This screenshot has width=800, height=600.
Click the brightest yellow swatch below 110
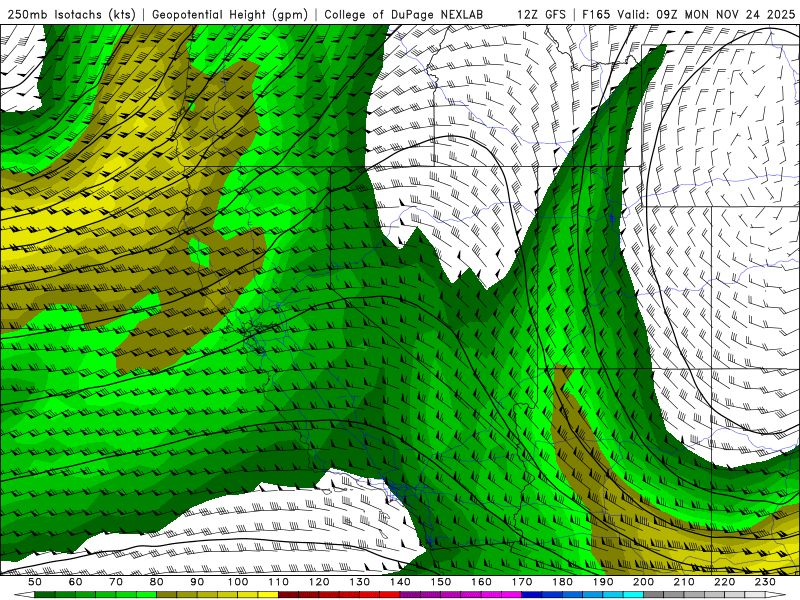click(268, 595)
